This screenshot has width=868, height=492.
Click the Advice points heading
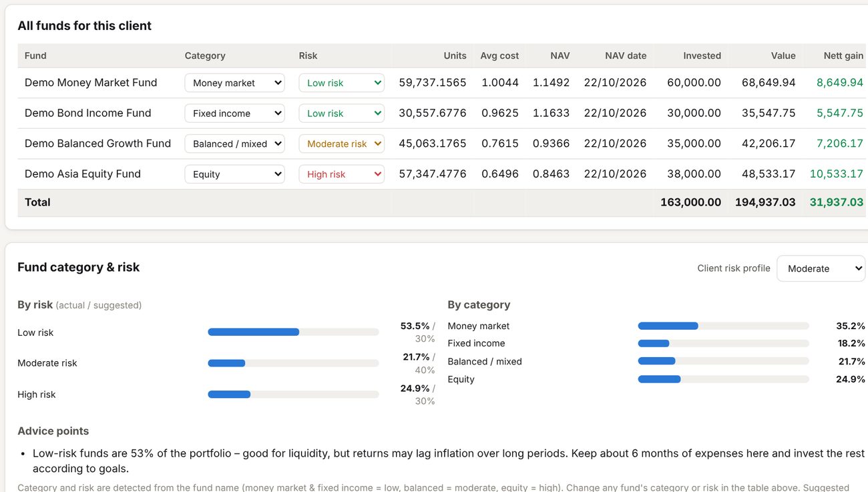(x=53, y=431)
